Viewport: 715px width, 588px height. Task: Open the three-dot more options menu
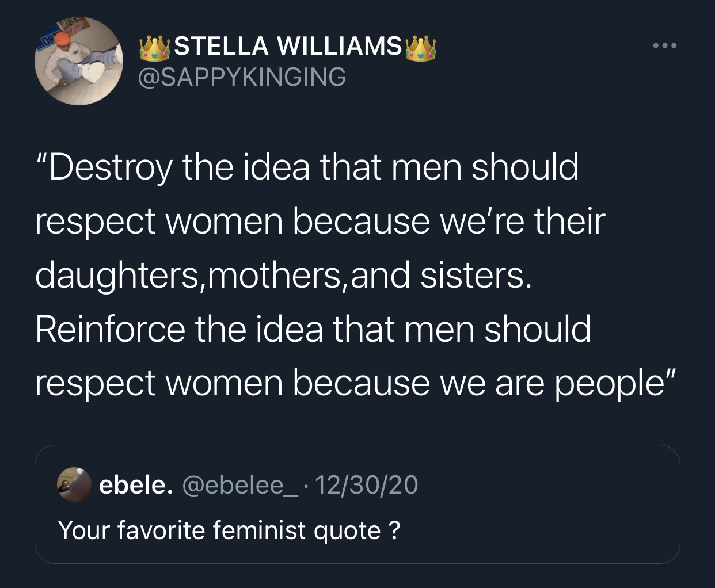[x=665, y=45]
